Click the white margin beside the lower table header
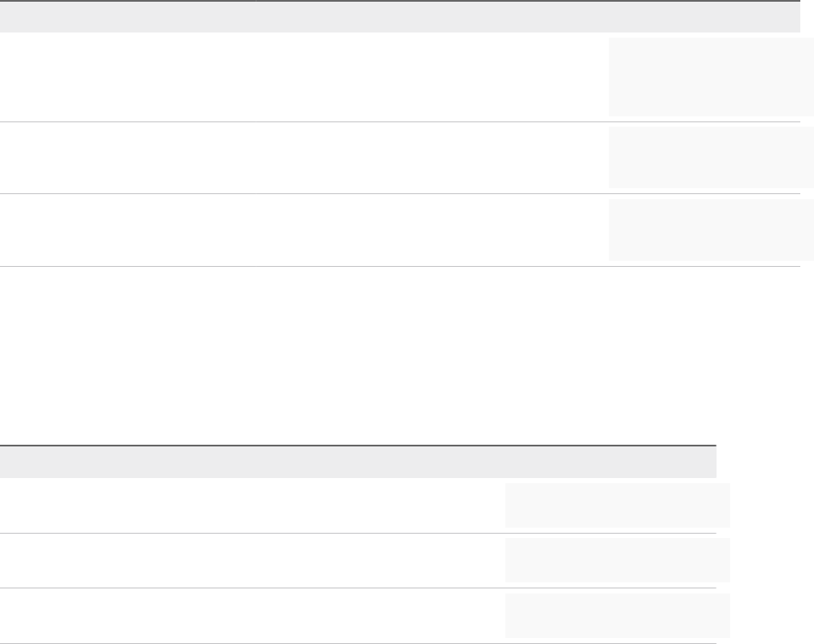The width and height of the screenshot is (814, 644). click(x=765, y=462)
